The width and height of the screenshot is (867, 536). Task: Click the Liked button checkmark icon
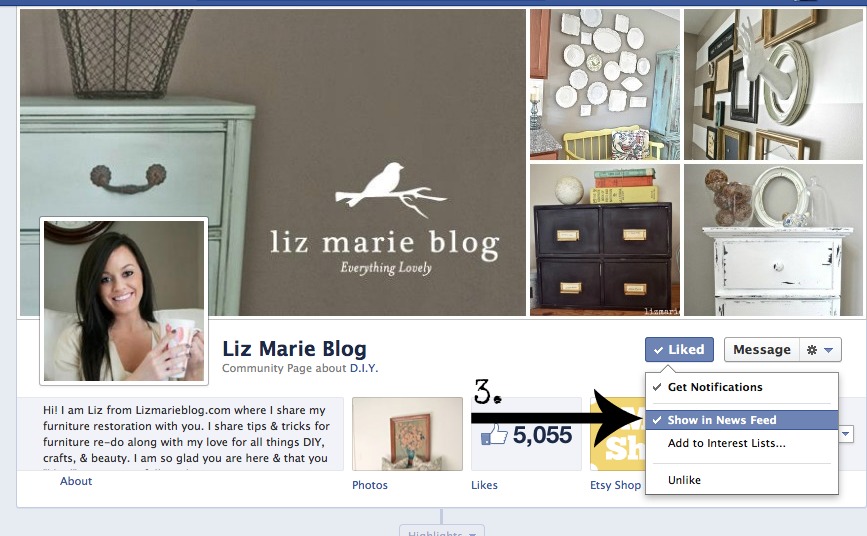pyautogui.click(x=658, y=350)
